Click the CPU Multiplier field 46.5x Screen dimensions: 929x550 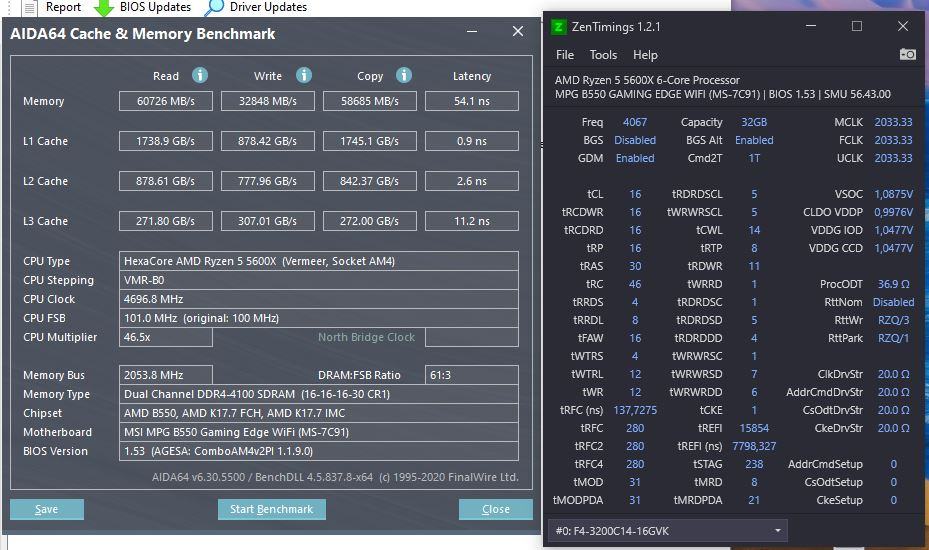pyautogui.click(x=166, y=337)
